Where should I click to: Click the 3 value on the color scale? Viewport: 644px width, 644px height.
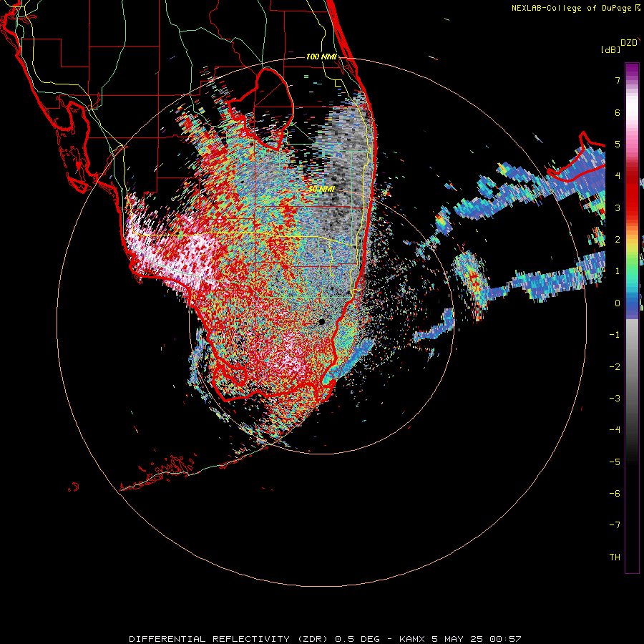618,208
